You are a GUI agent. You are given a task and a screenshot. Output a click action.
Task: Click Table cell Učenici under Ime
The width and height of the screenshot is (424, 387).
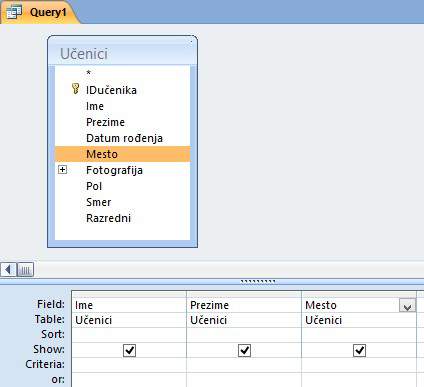click(129, 320)
